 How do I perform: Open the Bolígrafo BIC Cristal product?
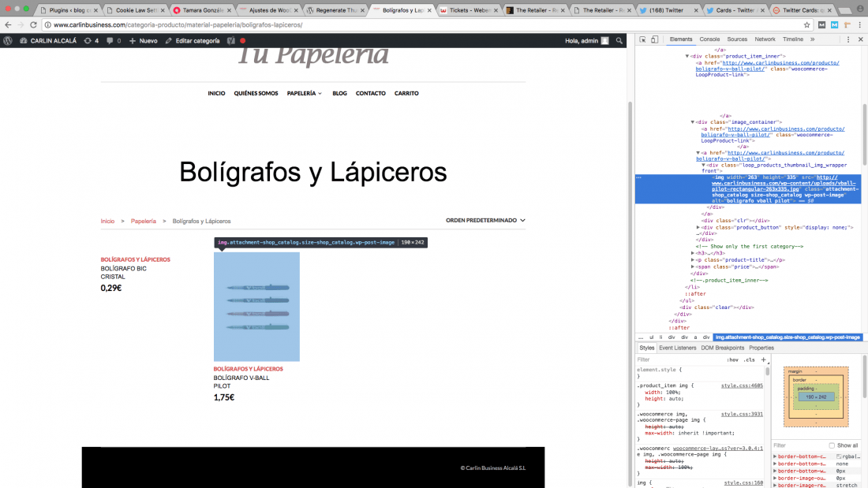pyautogui.click(x=123, y=273)
